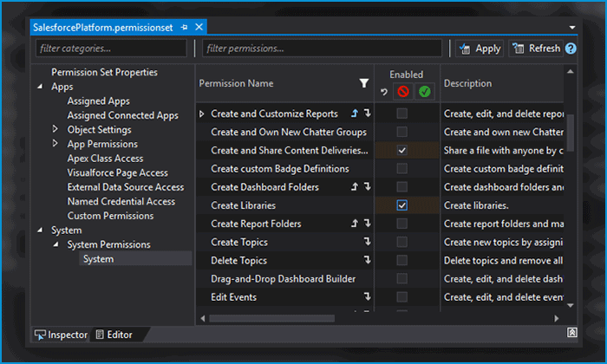Click the undo arrow icon under Enabled
607x364 pixels.
point(383,92)
